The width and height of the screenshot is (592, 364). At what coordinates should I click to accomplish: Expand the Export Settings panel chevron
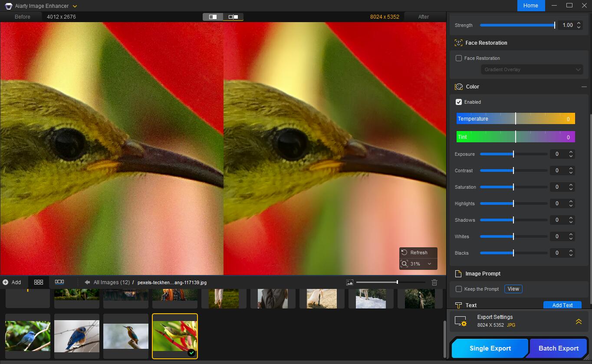point(579,321)
